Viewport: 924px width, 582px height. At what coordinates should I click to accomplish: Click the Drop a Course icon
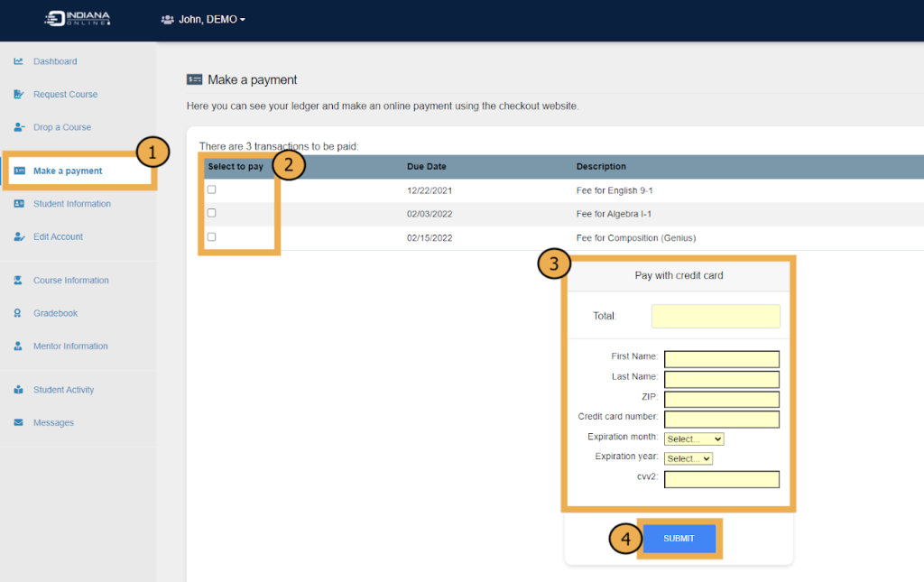(19, 127)
